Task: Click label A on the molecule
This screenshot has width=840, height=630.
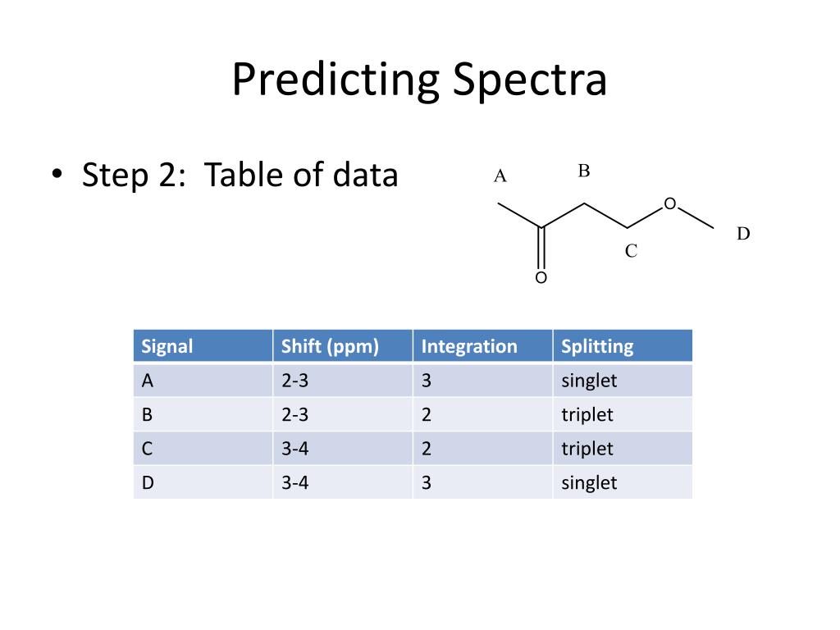Action: tap(500, 176)
